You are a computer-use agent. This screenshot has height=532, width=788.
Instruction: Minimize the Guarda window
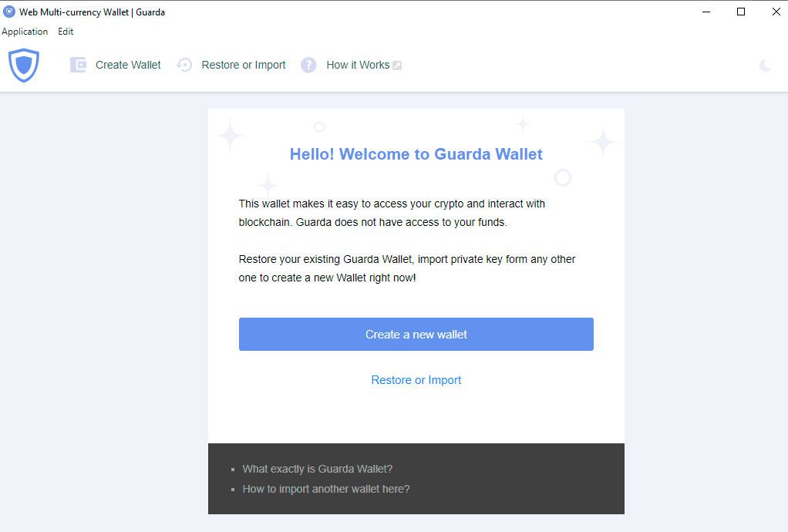coord(706,12)
